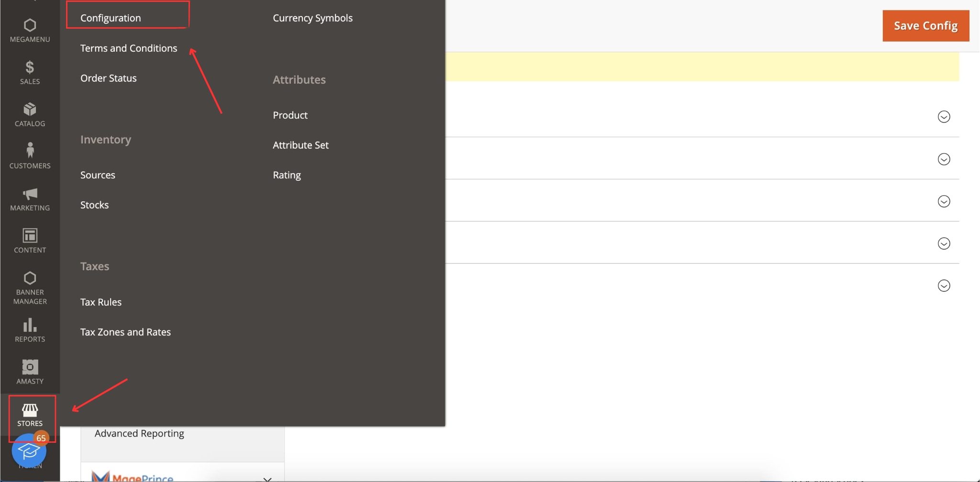
Task: Expand the third config section chevron
Action: pyautogui.click(x=944, y=201)
